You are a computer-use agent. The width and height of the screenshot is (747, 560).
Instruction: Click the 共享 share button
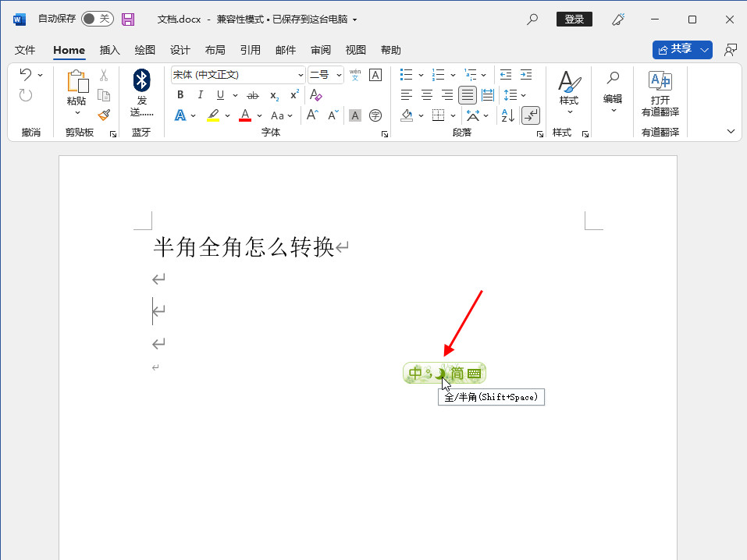click(675, 49)
